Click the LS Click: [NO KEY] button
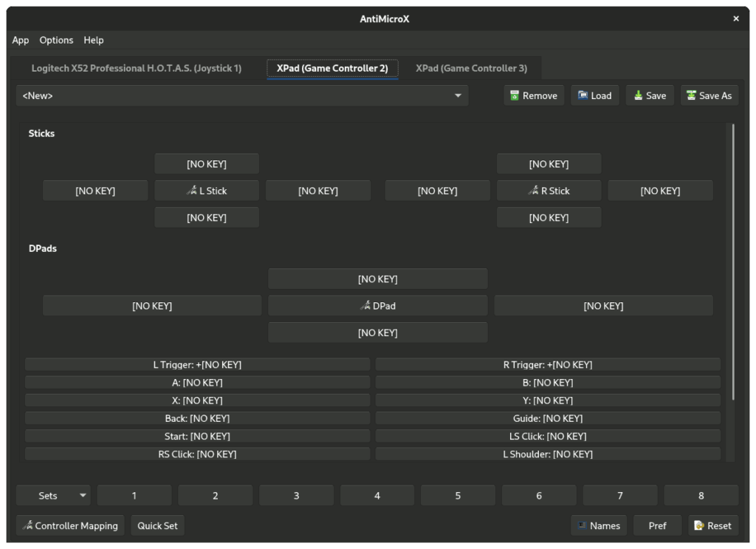756x549 pixels. click(548, 436)
